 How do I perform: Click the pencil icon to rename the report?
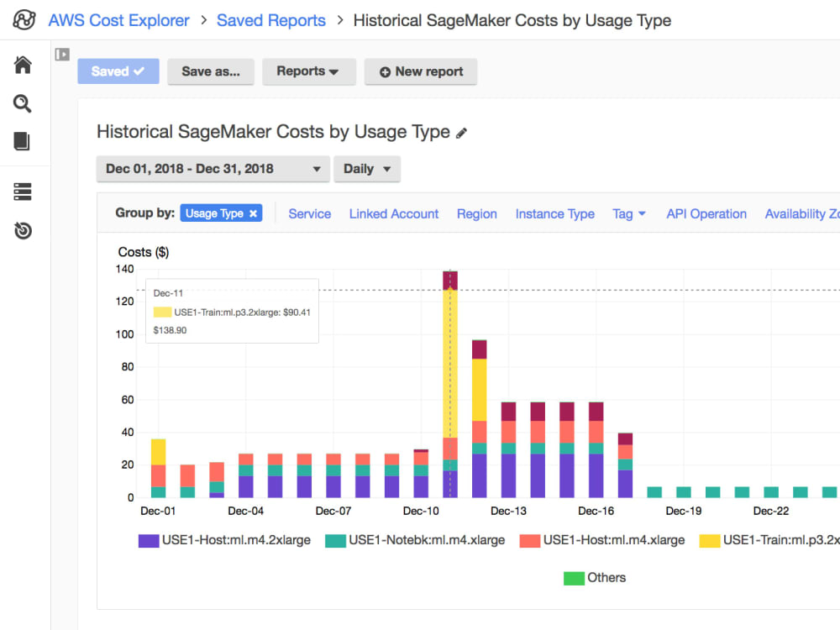[461, 132]
